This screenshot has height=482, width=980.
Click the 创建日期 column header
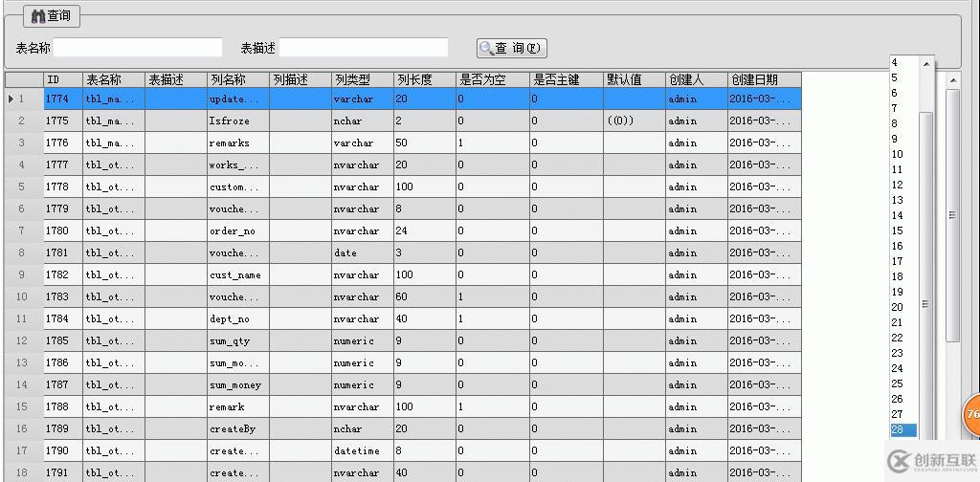click(765, 80)
